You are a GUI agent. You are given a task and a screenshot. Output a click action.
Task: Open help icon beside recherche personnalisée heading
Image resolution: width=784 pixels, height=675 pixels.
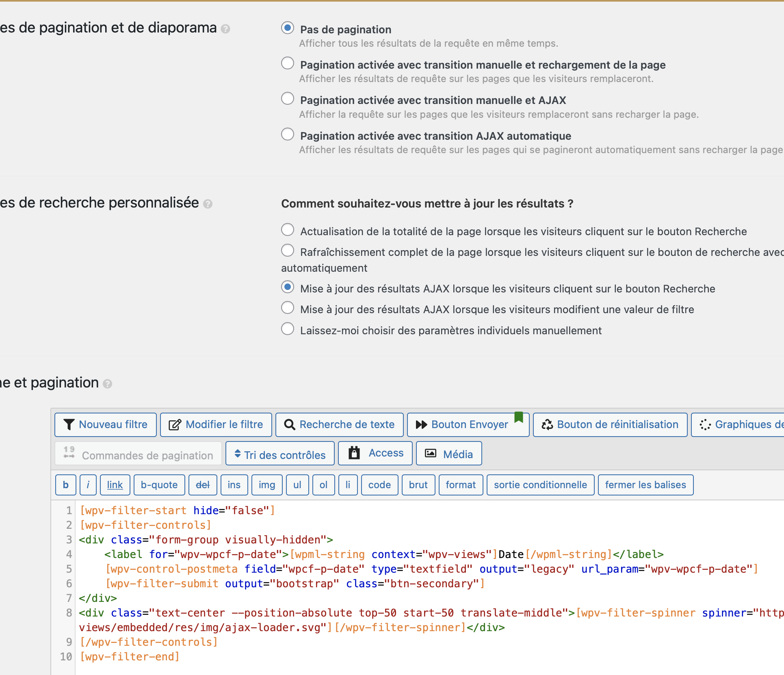coord(208,204)
